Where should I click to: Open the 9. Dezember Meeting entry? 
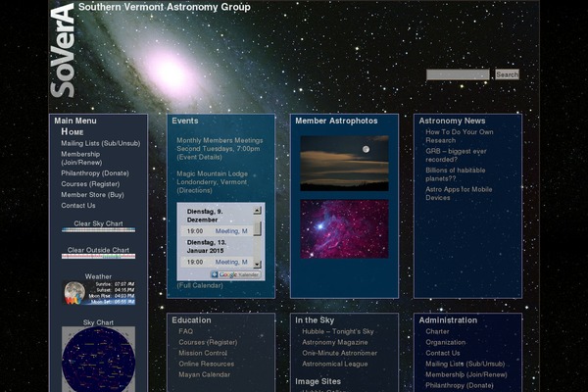[231, 231]
